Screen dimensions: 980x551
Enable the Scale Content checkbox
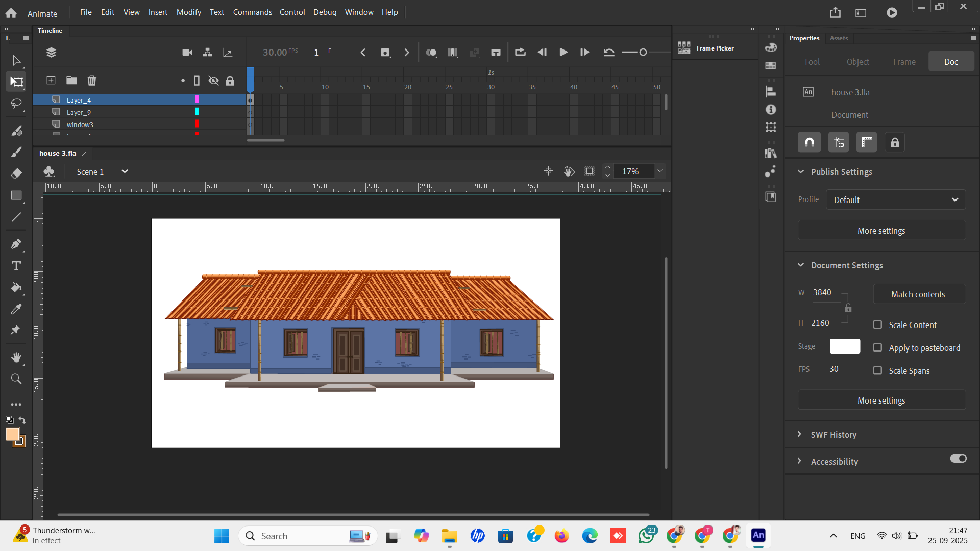tap(877, 324)
